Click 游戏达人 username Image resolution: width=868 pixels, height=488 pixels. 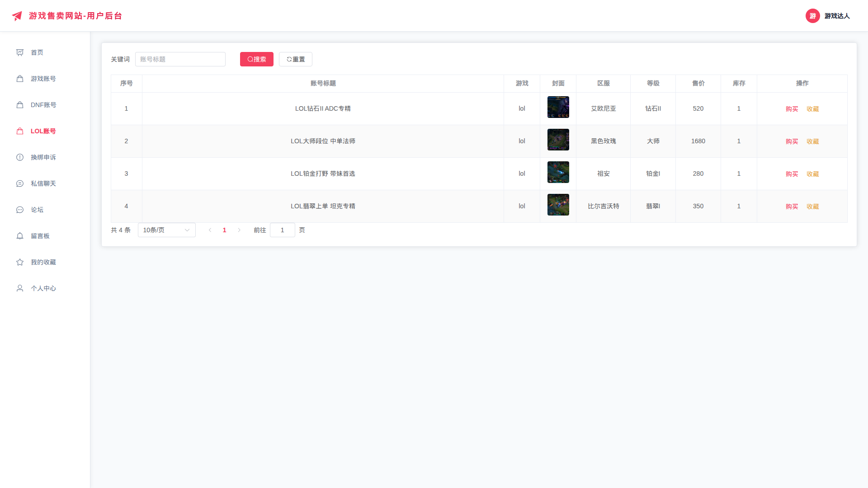pyautogui.click(x=837, y=16)
